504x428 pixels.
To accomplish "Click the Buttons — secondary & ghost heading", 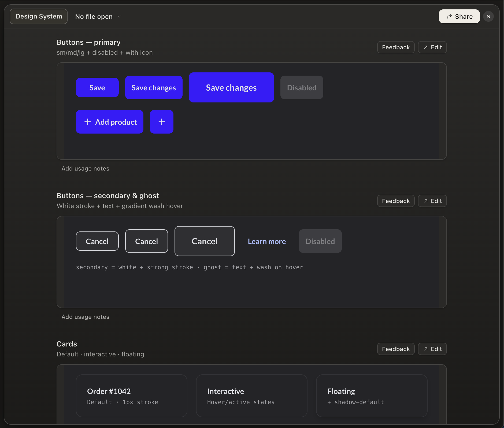I will [x=108, y=196].
